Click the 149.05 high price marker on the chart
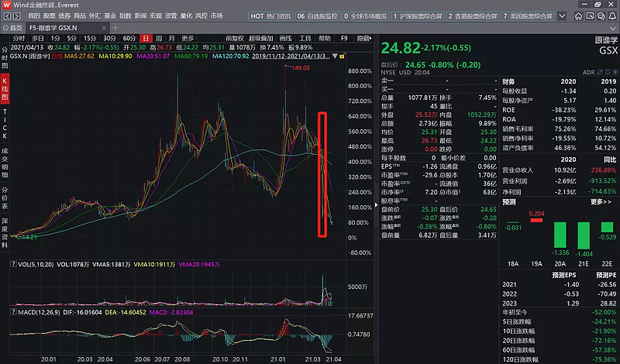The height and width of the screenshot is (364, 620). (301, 68)
